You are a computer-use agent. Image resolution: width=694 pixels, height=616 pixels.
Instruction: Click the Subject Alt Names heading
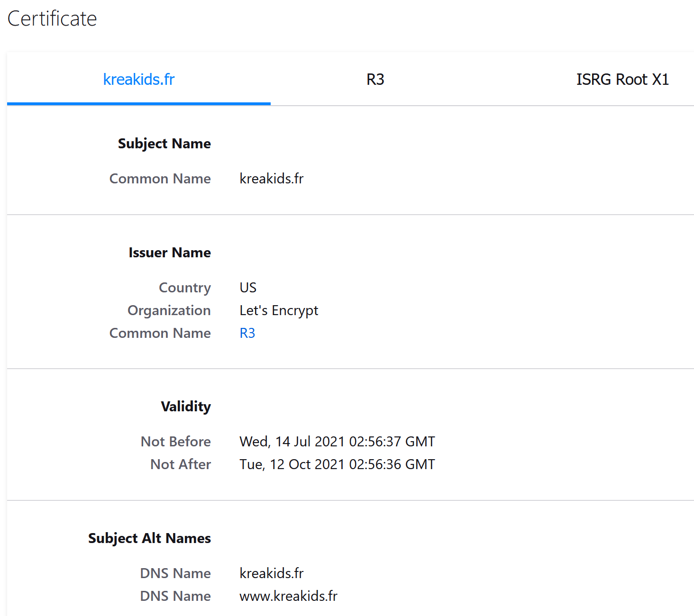[x=149, y=538]
